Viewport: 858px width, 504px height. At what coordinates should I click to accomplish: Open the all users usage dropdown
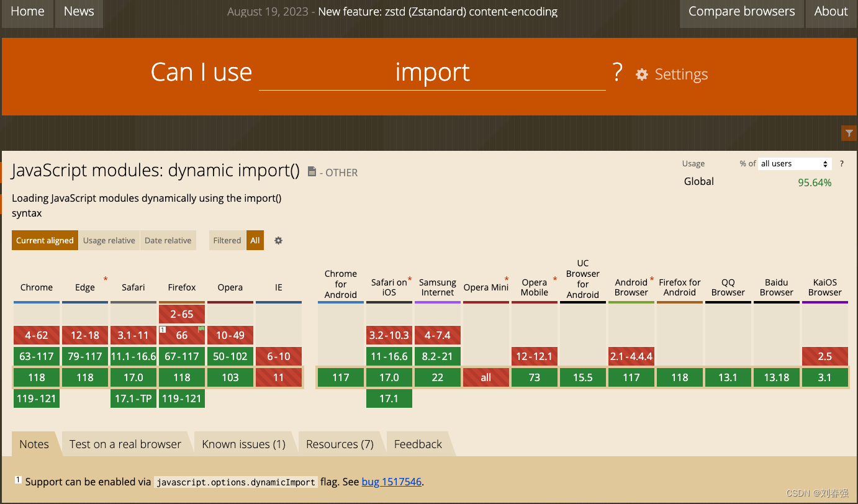[795, 164]
